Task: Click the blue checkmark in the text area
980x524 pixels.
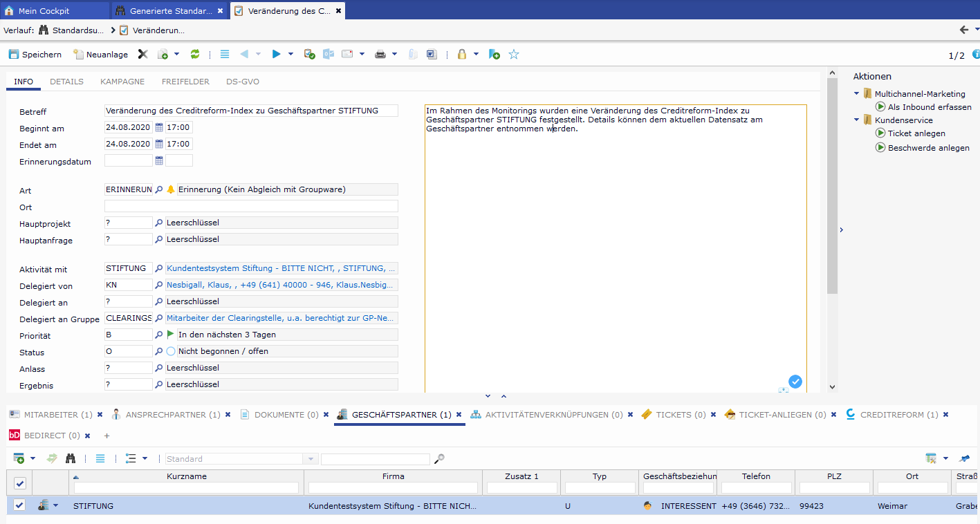Action: coord(795,382)
